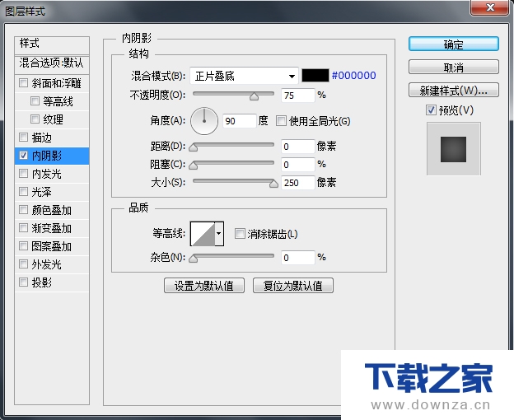This screenshot has width=514, height=420.
Task: Click the size field showing 250
Action: pos(298,183)
